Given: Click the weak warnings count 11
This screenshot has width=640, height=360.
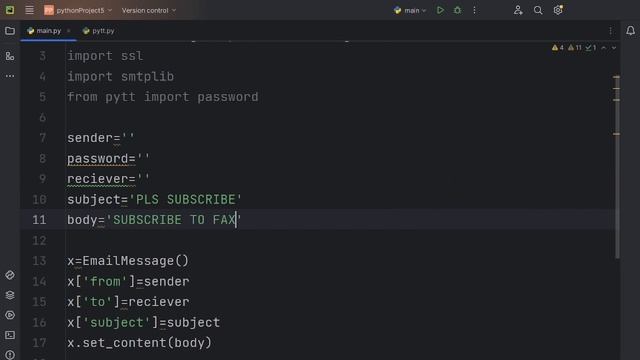Looking at the screenshot, I should coord(575,48).
